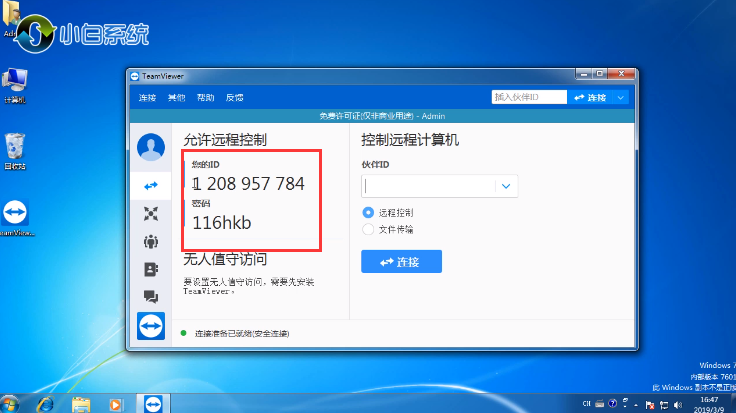Click the large blue 连接 button
736x413 pixels.
coord(401,261)
